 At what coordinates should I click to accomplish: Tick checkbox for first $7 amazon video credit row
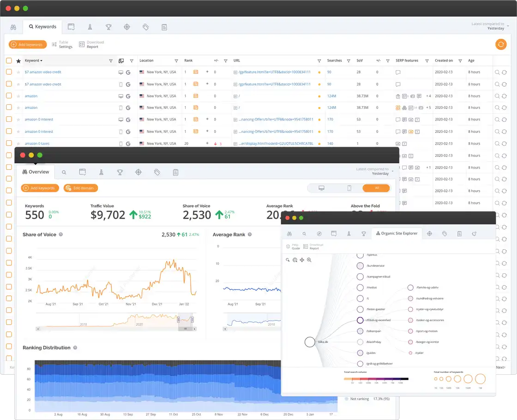9,72
